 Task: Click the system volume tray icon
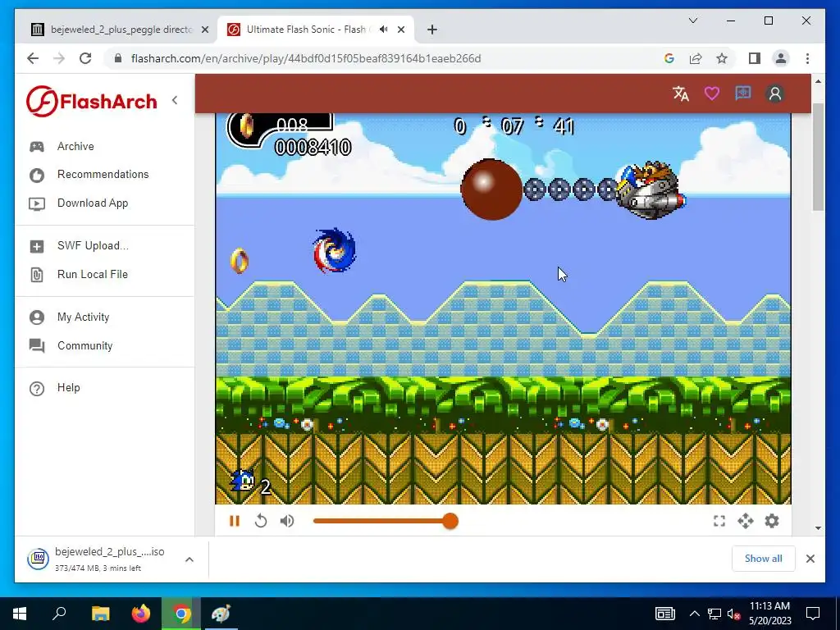point(734,614)
